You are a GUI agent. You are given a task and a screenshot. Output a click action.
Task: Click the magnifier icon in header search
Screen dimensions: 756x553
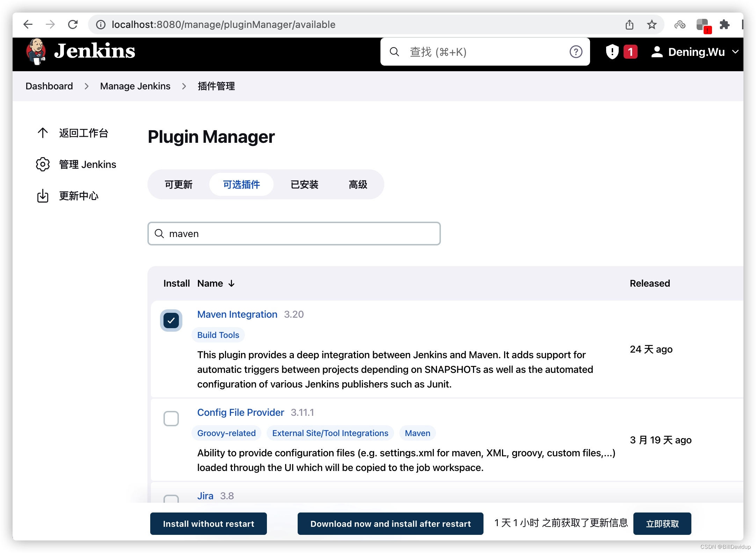tap(394, 52)
